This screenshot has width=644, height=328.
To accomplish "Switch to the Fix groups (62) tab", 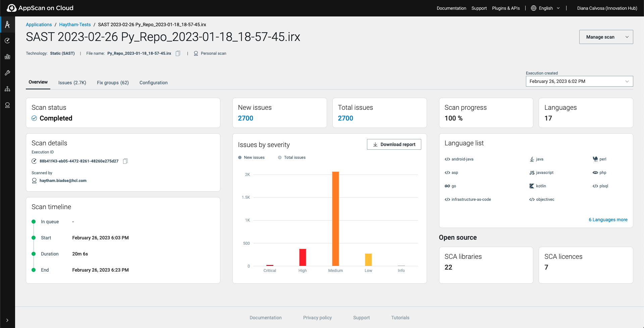I will [113, 83].
